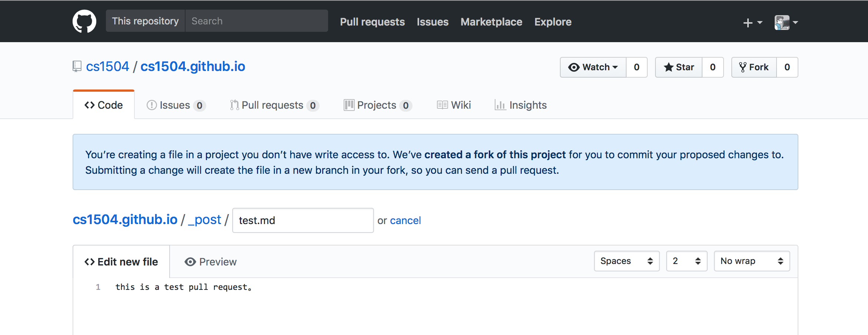Open the No wrap mode dropdown

tap(752, 261)
